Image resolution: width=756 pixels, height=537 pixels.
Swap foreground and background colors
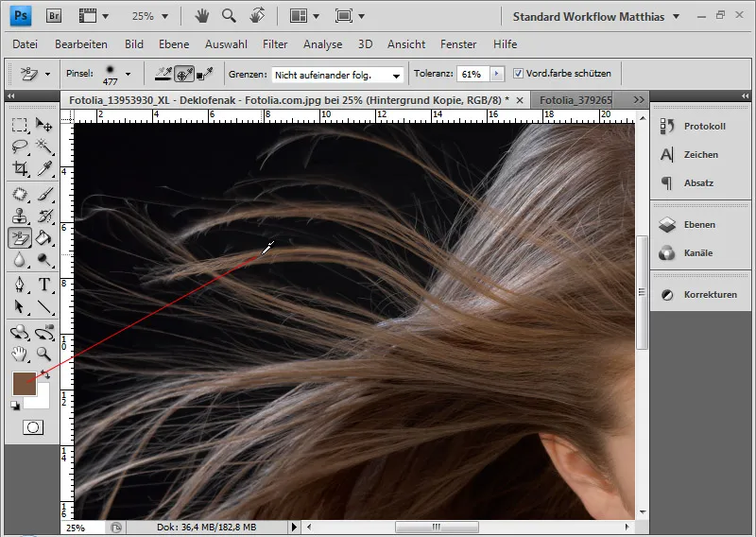point(44,374)
